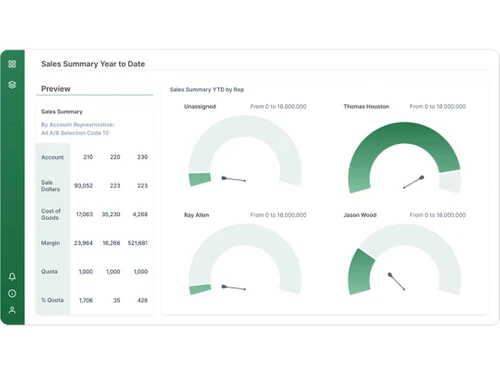Open the user profile icon
Image resolution: width=500 pixels, height=375 pixels.
(12, 310)
